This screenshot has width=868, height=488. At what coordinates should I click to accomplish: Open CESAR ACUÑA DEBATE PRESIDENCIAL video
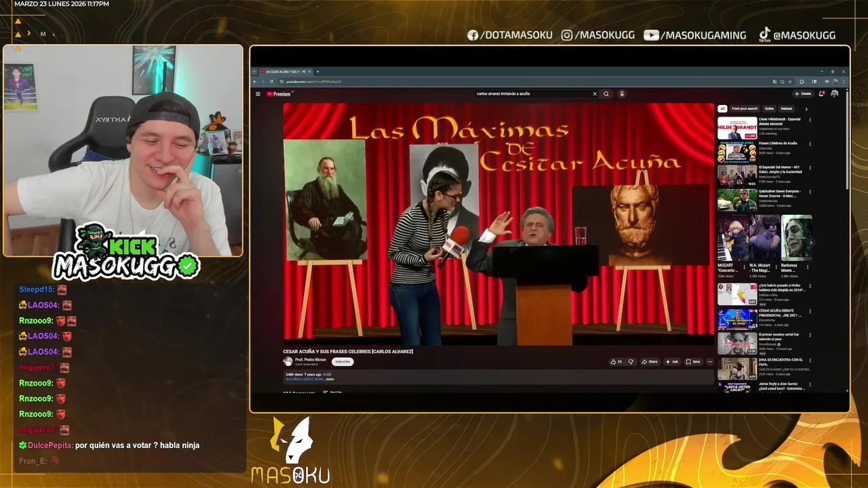click(737, 319)
